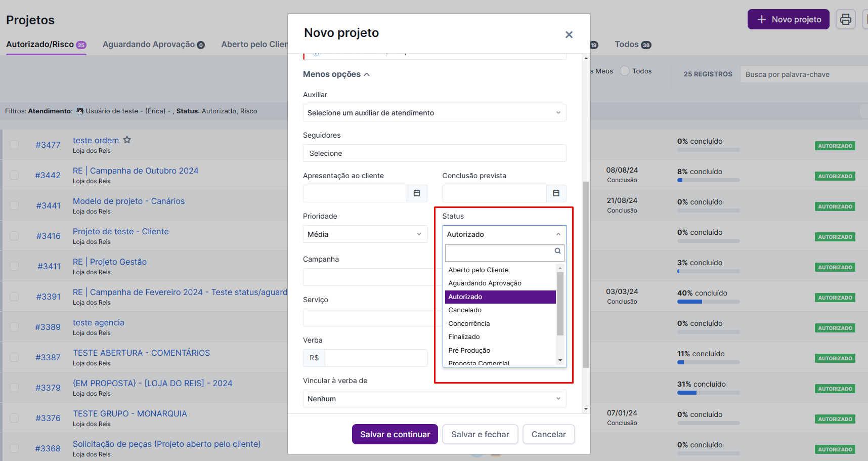
Task: Switch to Aguardando Aprovação tab
Action: point(153,45)
